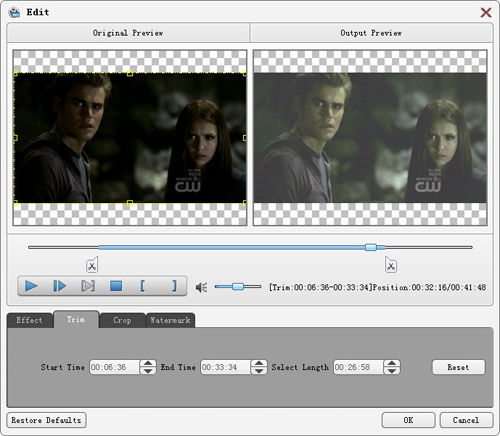500x436 pixels.
Task: Set trim start with left bracket
Action: (143, 286)
